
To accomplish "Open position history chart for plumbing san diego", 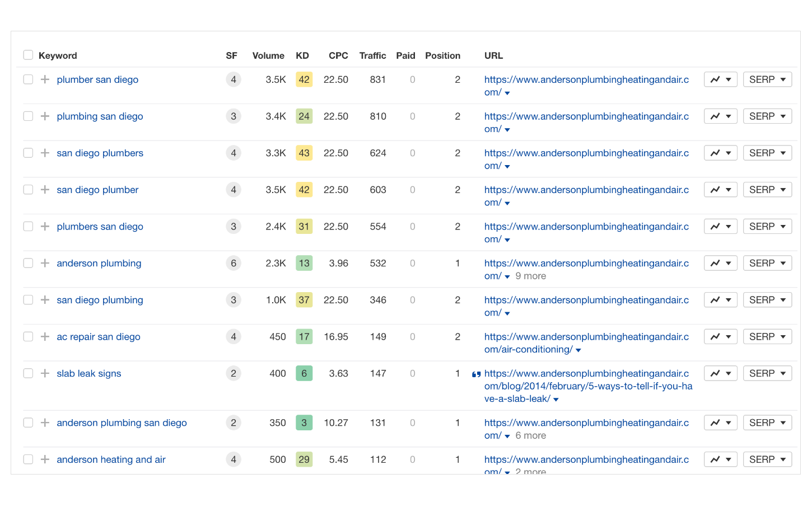I will [x=720, y=116].
